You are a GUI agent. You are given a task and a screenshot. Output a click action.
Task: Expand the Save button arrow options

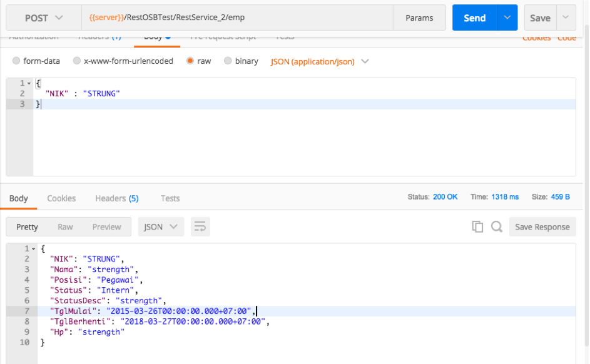[566, 18]
